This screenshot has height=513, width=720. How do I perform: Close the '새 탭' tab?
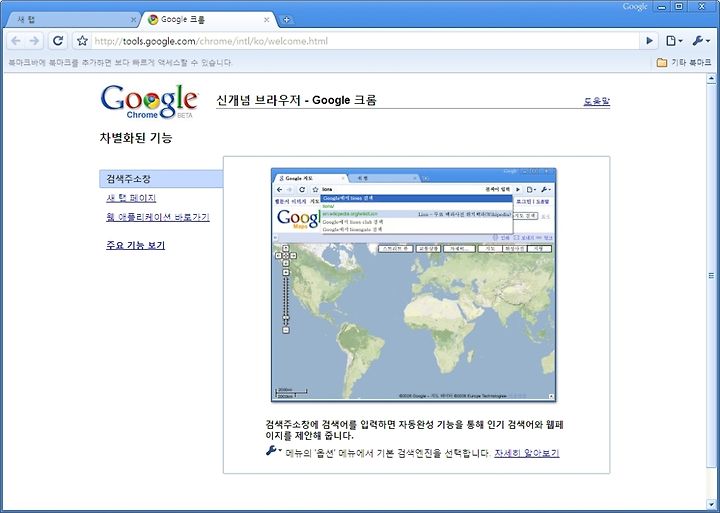pos(133,20)
